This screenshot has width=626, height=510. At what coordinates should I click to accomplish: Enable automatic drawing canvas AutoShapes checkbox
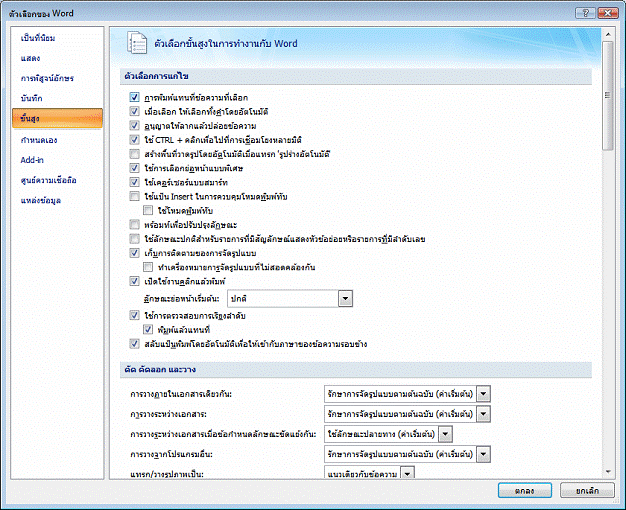(135, 154)
